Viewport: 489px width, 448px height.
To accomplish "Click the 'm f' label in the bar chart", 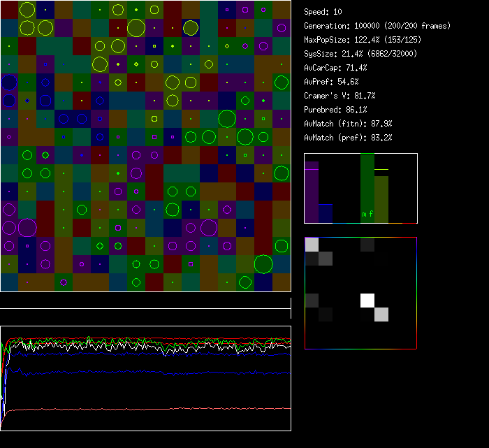I will [x=367, y=214].
